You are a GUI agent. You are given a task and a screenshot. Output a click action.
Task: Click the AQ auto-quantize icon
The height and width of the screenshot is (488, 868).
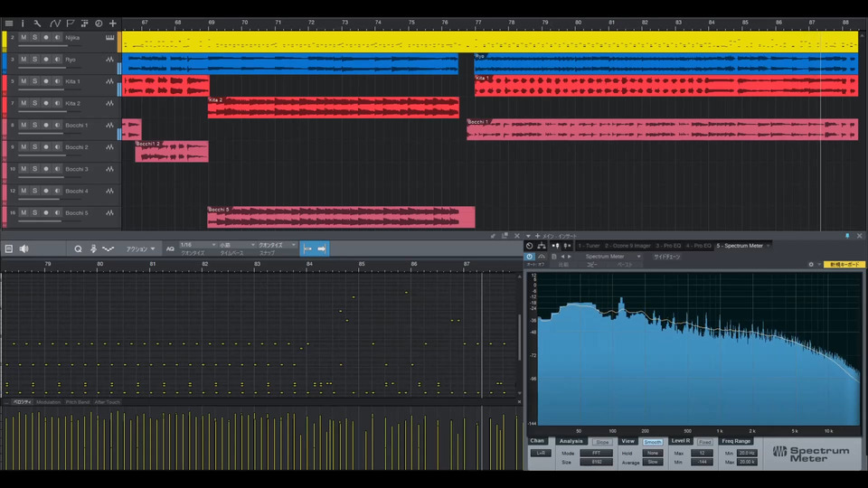(170, 249)
